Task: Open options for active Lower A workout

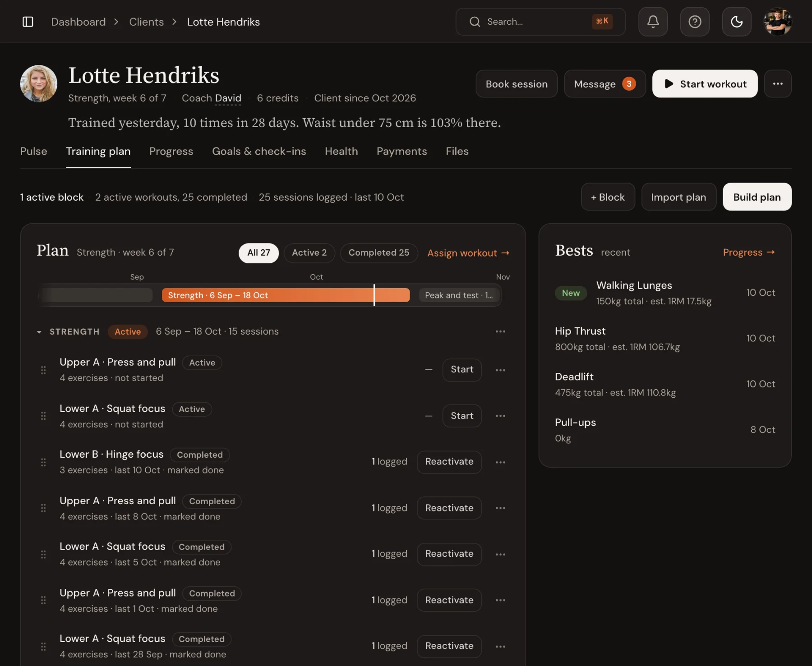Action: pos(500,416)
